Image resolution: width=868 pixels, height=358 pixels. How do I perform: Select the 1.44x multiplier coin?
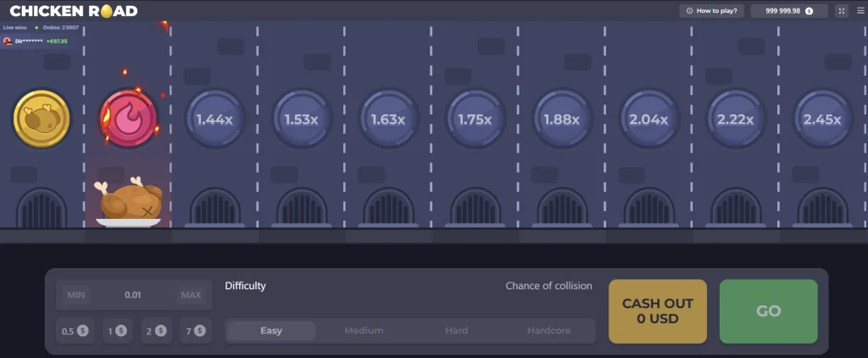point(214,119)
